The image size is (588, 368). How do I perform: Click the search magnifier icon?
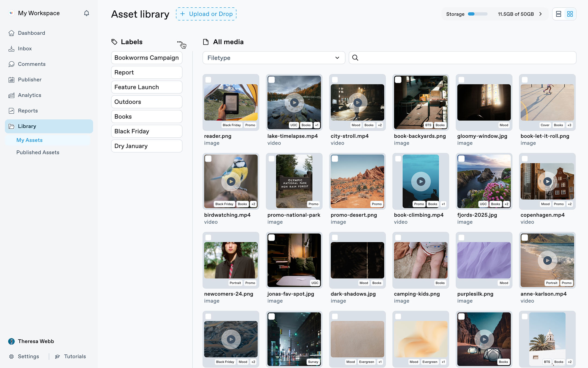[355, 58]
